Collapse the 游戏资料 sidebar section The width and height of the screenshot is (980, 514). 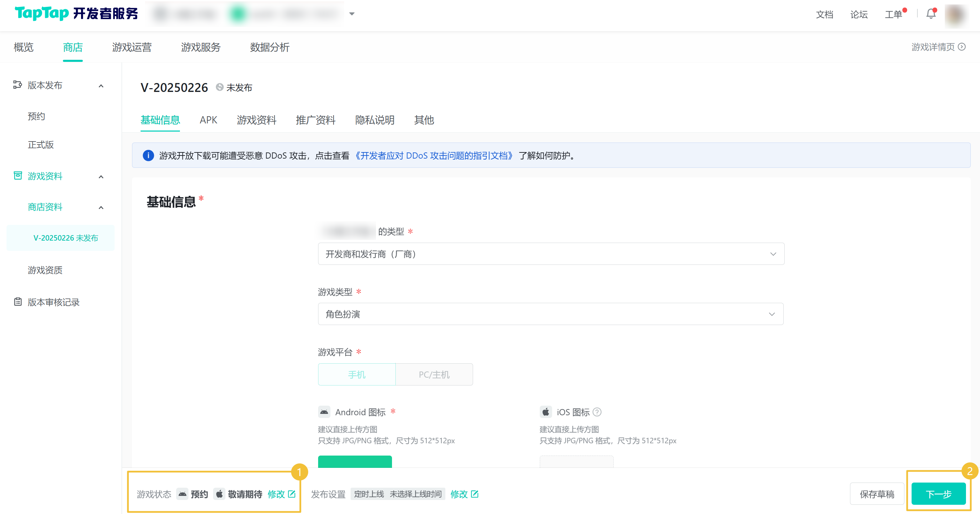coord(101,177)
